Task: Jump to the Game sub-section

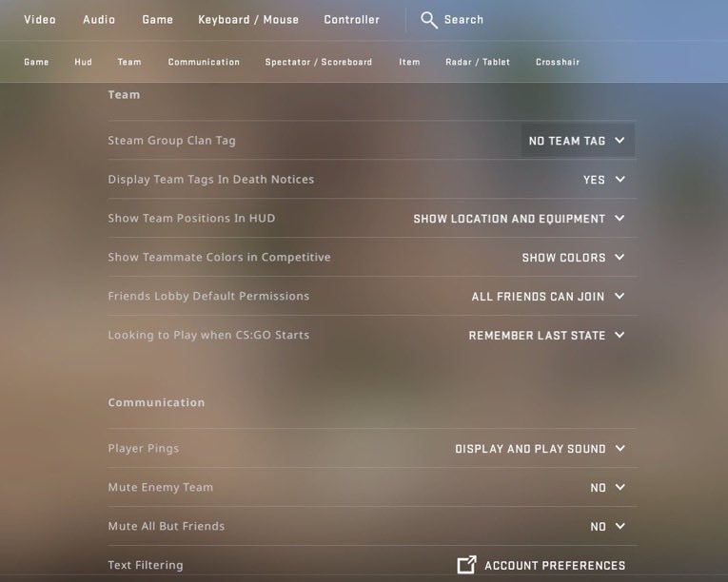Action: [36, 62]
